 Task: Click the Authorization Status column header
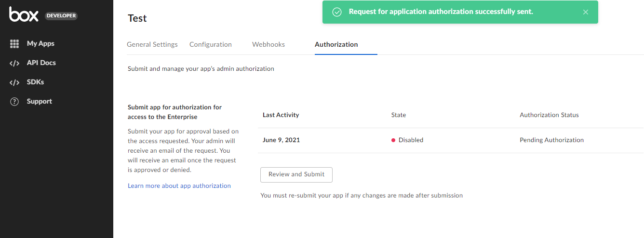click(549, 115)
